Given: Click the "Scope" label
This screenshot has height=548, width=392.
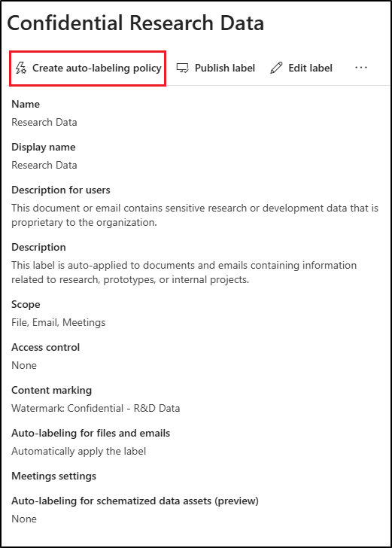Looking at the screenshot, I should 26,305.
